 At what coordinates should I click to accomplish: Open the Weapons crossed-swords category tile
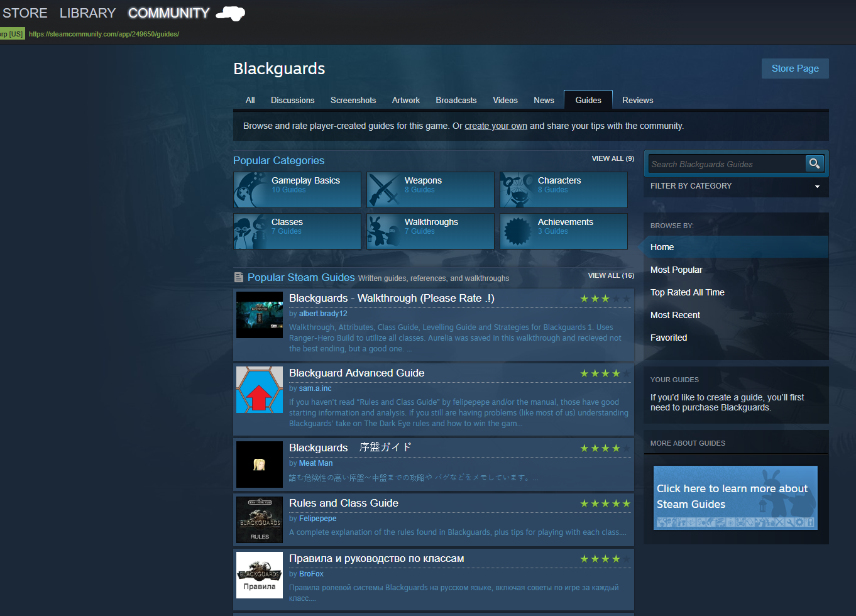(x=384, y=190)
